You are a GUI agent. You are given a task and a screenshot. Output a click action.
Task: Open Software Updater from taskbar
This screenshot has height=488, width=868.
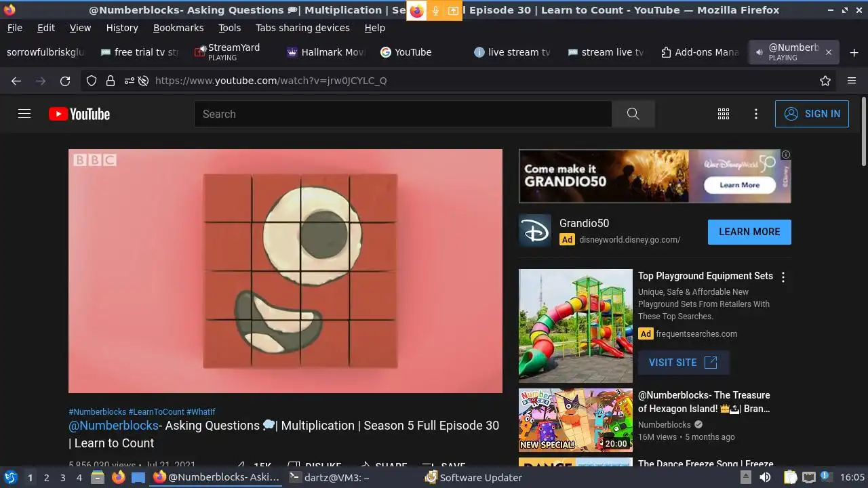(x=473, y=478)
